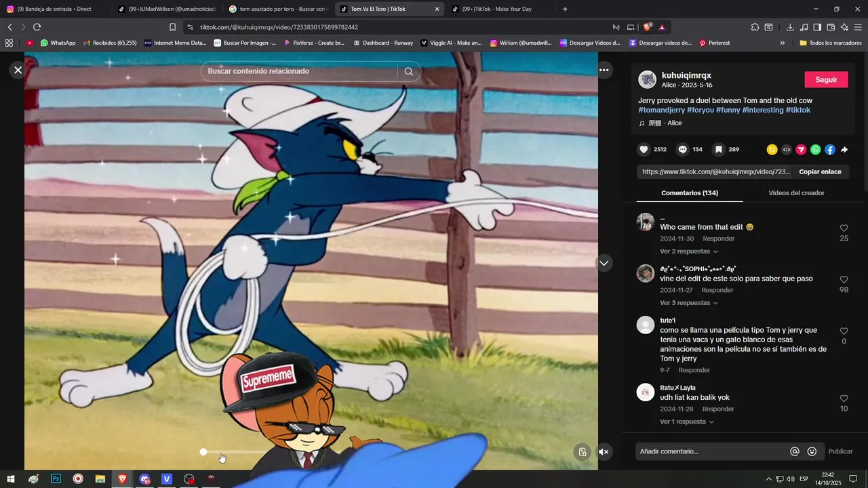Viewport: 868px width, 488px height.
Task: Open sound '原聲 - Alice' link
Action: pyautogui.click(x=660, y=123)
